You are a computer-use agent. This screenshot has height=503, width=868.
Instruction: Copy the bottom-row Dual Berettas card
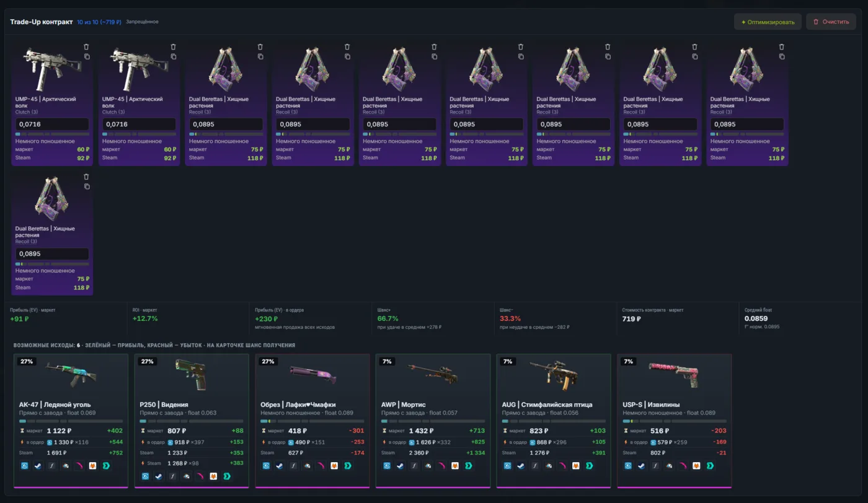coord(87,186)
